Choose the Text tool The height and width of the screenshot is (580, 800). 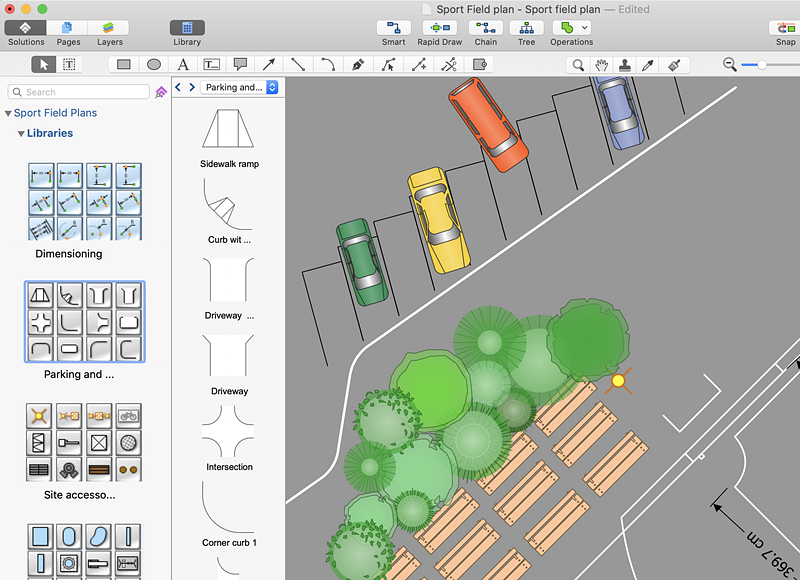pos(183,64)
